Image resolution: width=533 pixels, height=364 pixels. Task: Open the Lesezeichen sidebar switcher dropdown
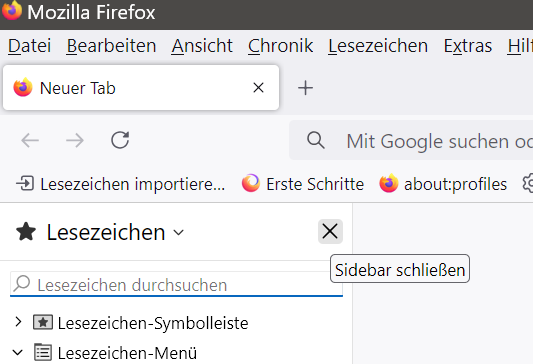tap(116, 232)
